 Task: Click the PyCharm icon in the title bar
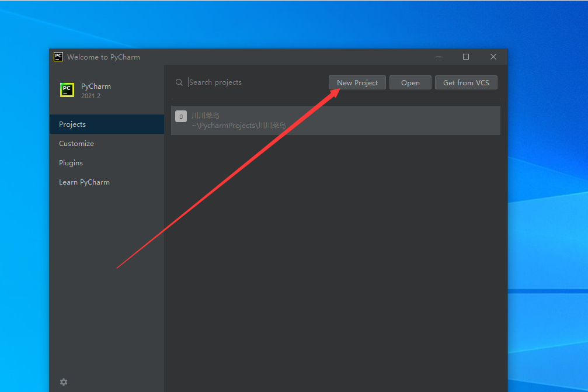[58, 57]
